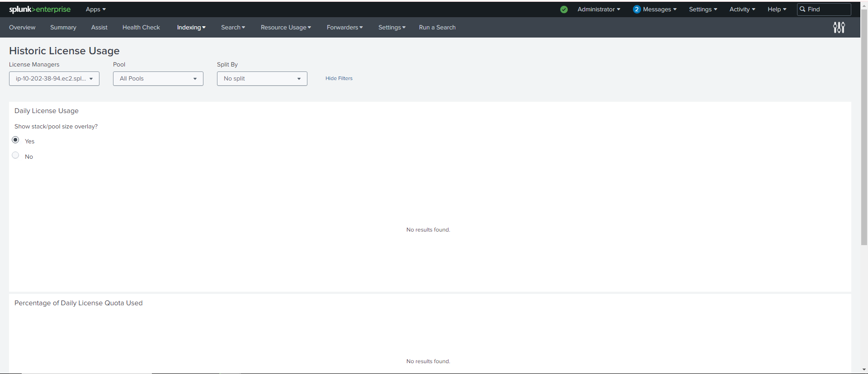Focus the Find search field
868x374 pixels.
(824, 9)
